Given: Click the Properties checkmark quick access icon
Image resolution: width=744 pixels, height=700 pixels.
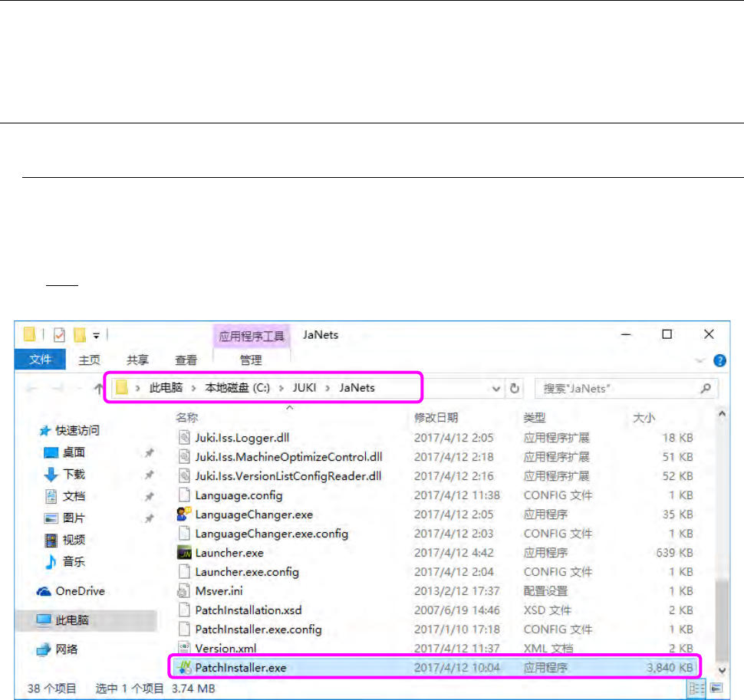Looking at the screenshot, I should tap(59, 335).
